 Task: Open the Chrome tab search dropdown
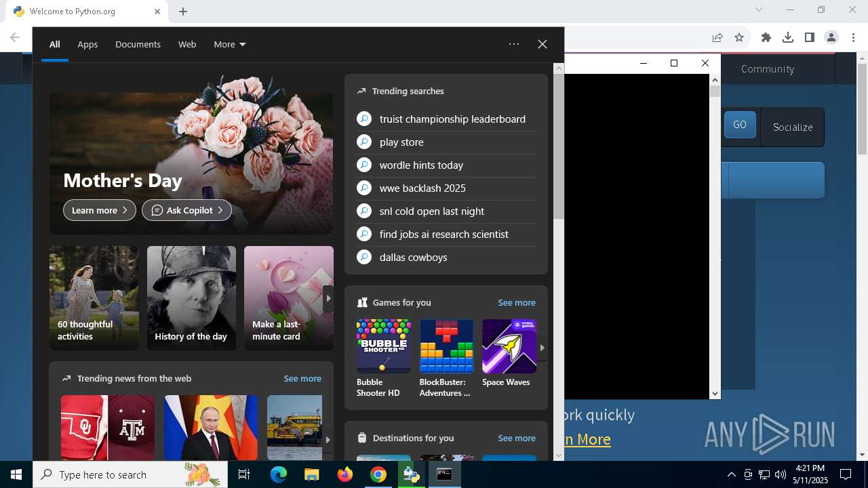coord(759,9)
